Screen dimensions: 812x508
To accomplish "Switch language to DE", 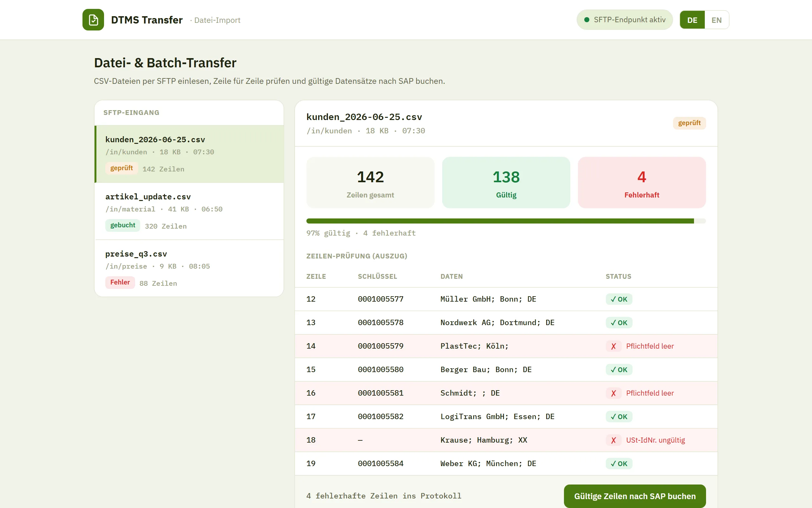I will click(692, 20).
